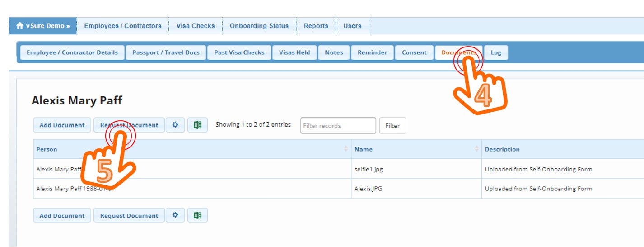Switch to the Passport / Travel Docs tab
Viewport: 644px width, 247px height.
166,52
